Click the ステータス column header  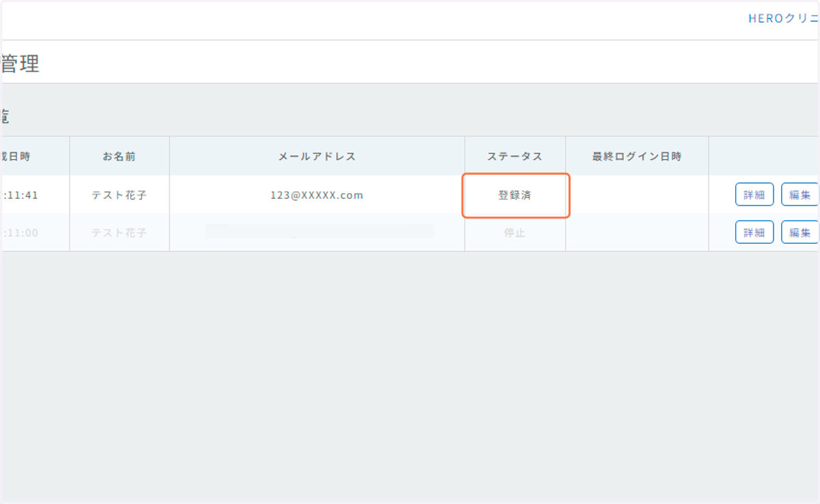click(x=515, y=156)
